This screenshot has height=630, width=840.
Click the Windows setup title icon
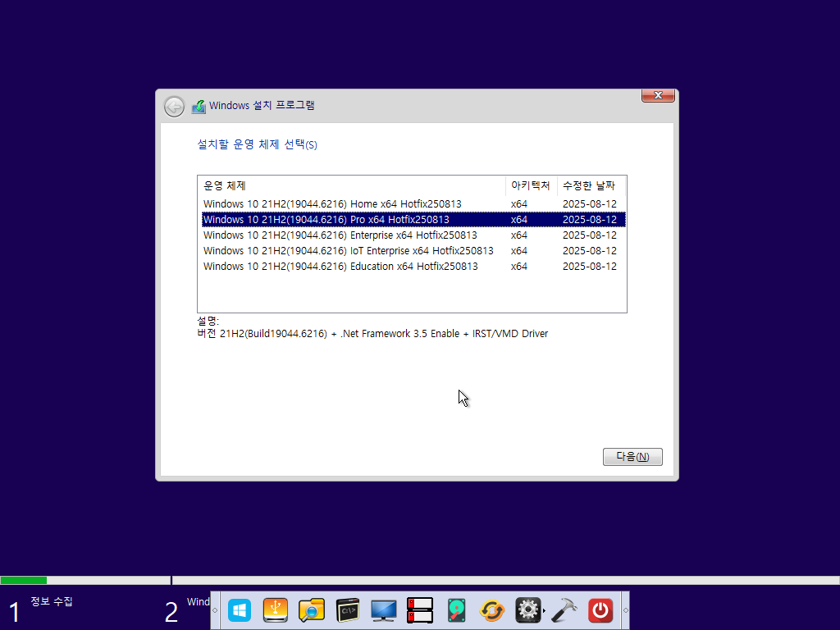(x=199, y=106)
